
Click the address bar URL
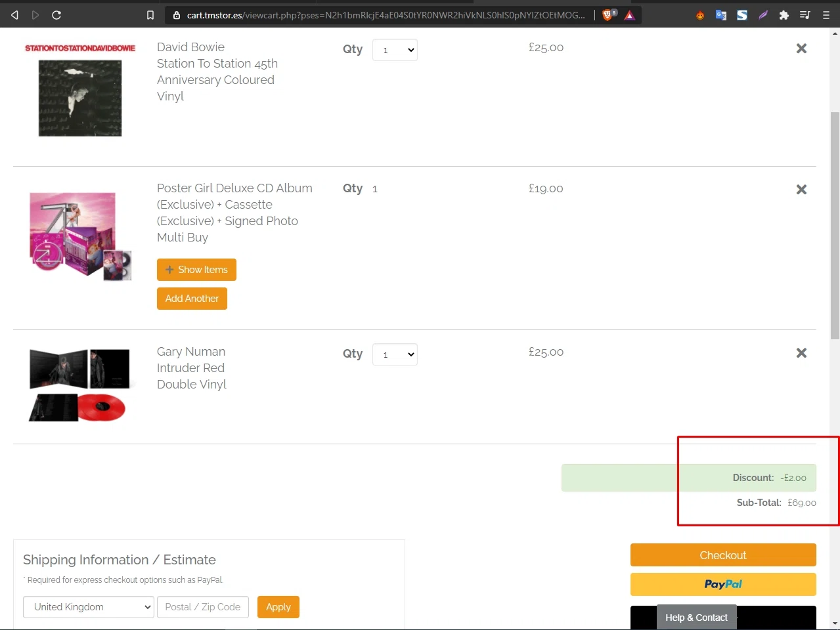[x=386, y=15]
